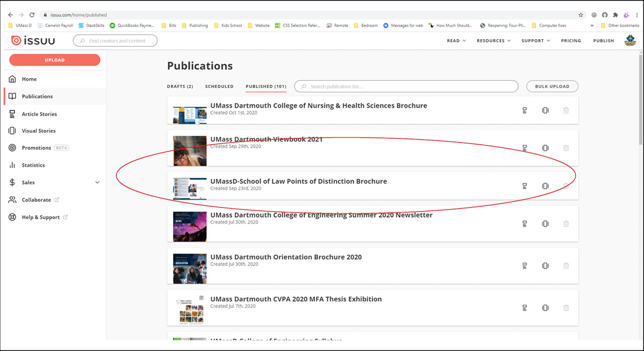Switch to the Scheduled tab
This screenshot has height=351, width=644.
tap(219, 87)
